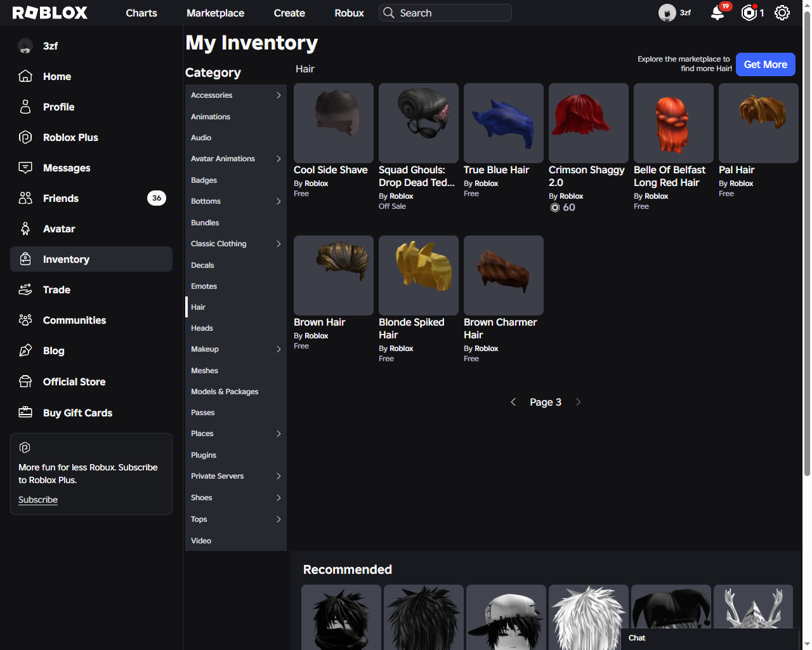Click the Blog megaphone icon

pyautogui.click(x=25, y=350)
